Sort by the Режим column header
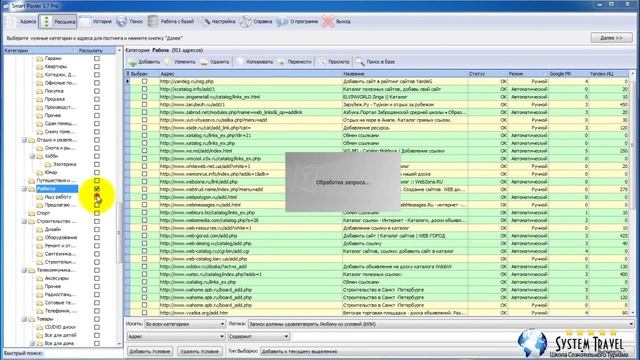The image size is (640, 360). click(527, 74)
